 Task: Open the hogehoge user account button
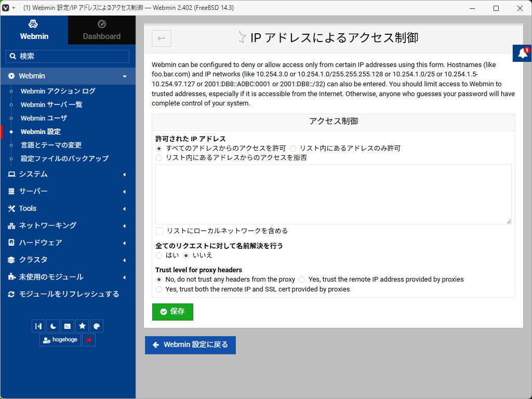pyautogui.click(x=60, y=340)
